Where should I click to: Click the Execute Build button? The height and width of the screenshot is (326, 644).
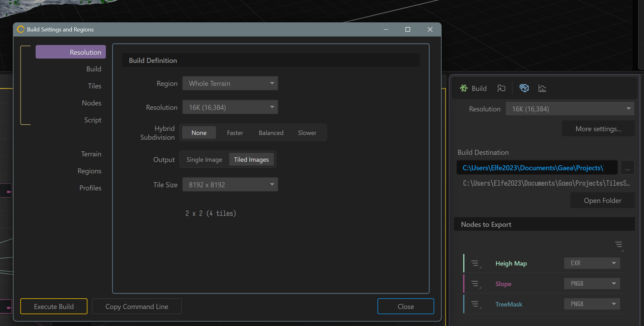click(54, 306)
